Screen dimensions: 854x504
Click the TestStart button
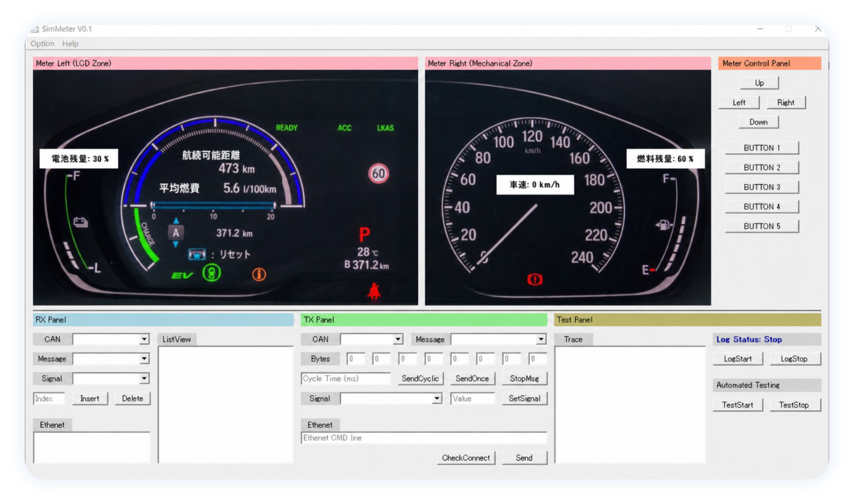(x=738, y=405)
